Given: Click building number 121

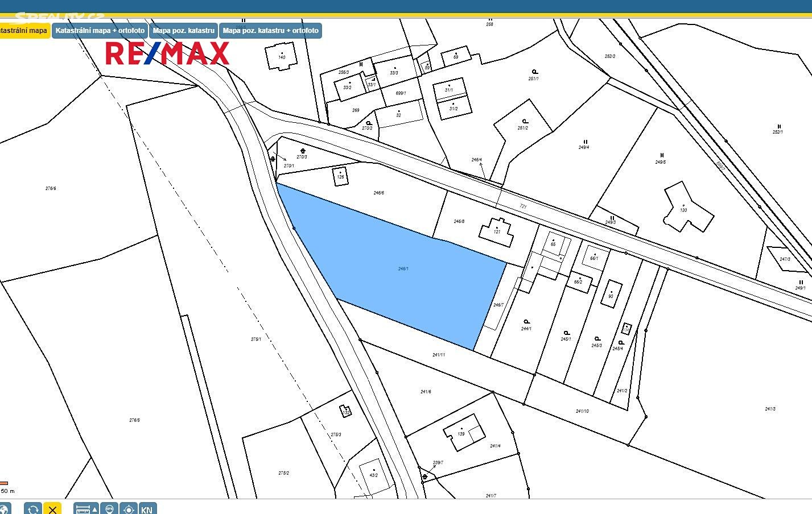Looking at the screenshot, I should tap(497, 232).
